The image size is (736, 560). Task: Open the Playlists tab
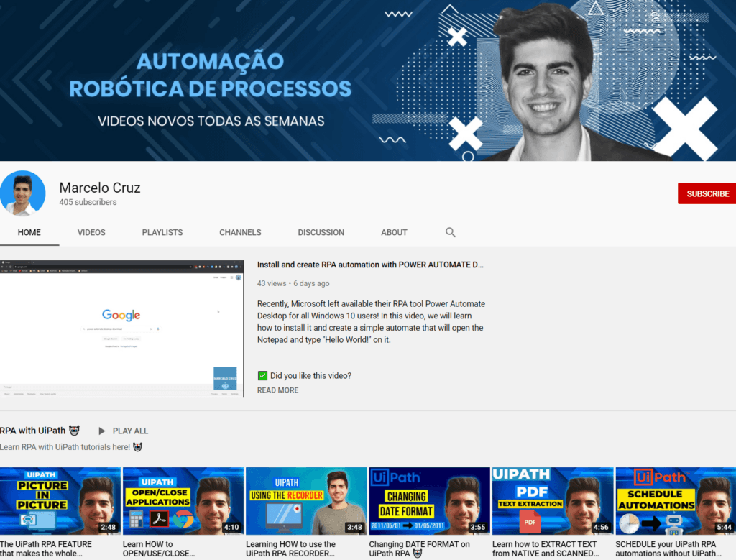pyautogui.click(x=162, y=232)
